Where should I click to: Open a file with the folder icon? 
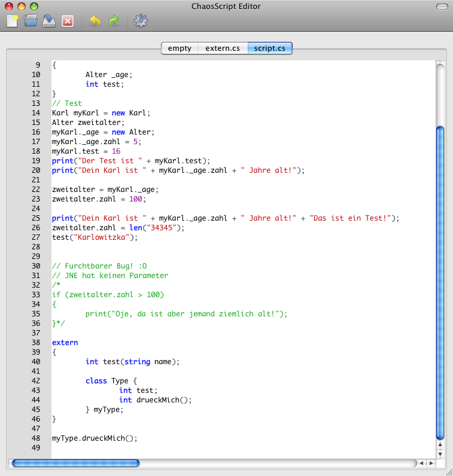coord(31,21)
